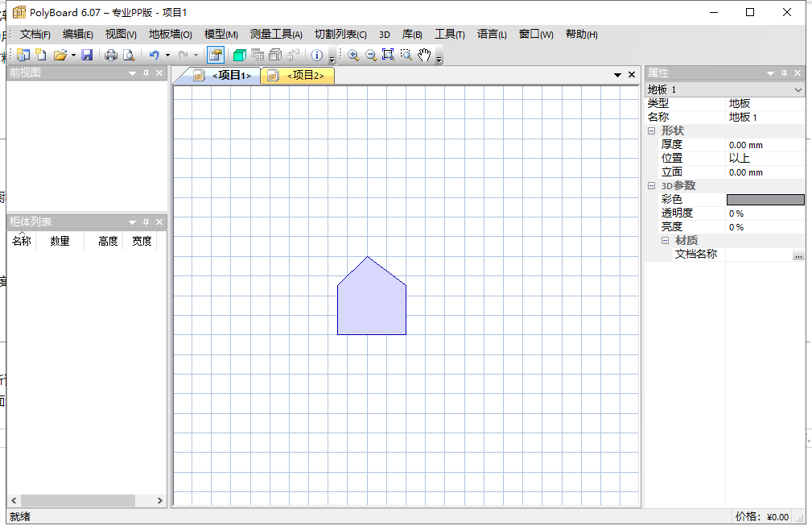Collapse the 材质 property group

[666, 241]
